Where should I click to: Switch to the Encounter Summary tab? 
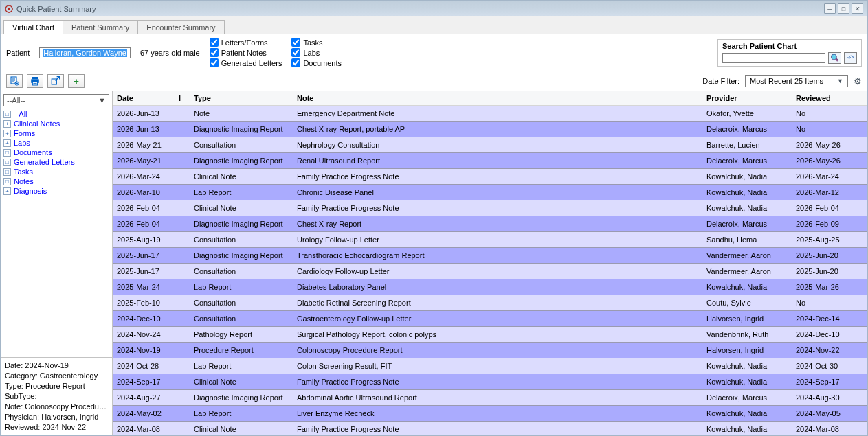(181, 27)
